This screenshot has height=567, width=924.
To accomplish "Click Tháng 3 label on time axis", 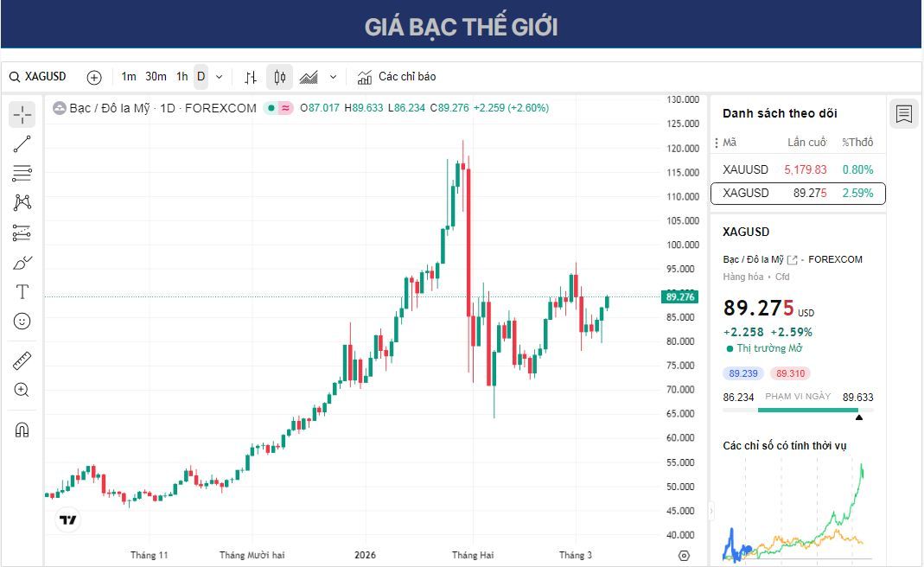I will [575, 555].
